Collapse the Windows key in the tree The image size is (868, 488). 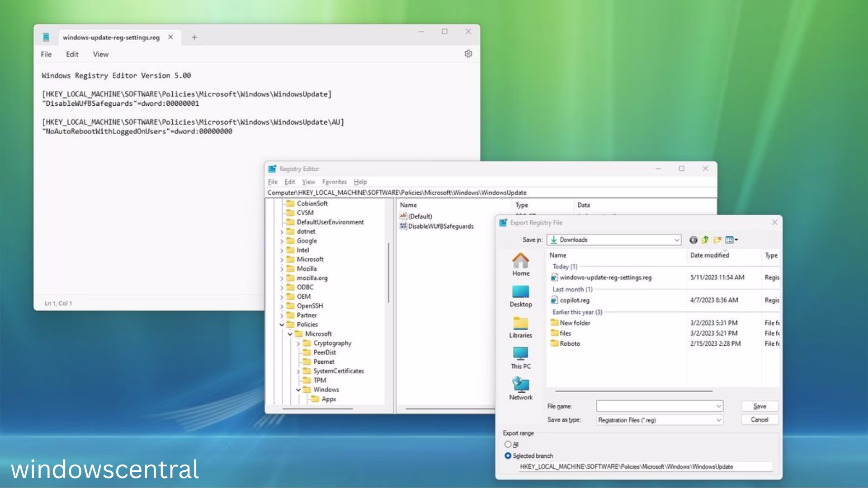(x=298, y=389)
